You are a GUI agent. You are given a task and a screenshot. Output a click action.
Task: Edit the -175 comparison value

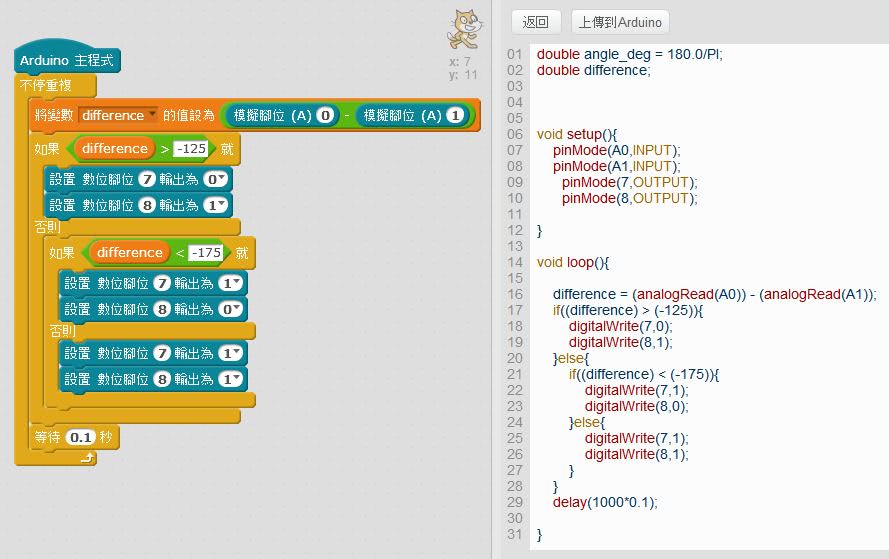coord(206,252)
